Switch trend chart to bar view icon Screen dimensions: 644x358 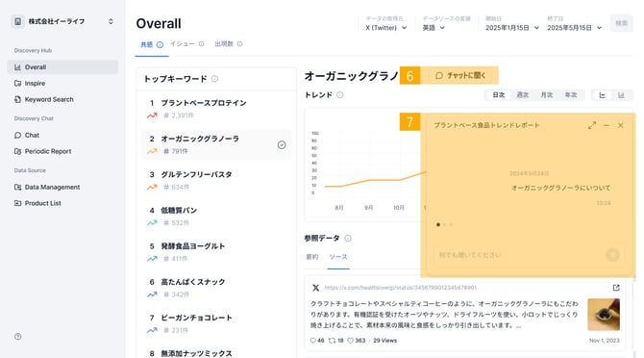click(621, 95)
